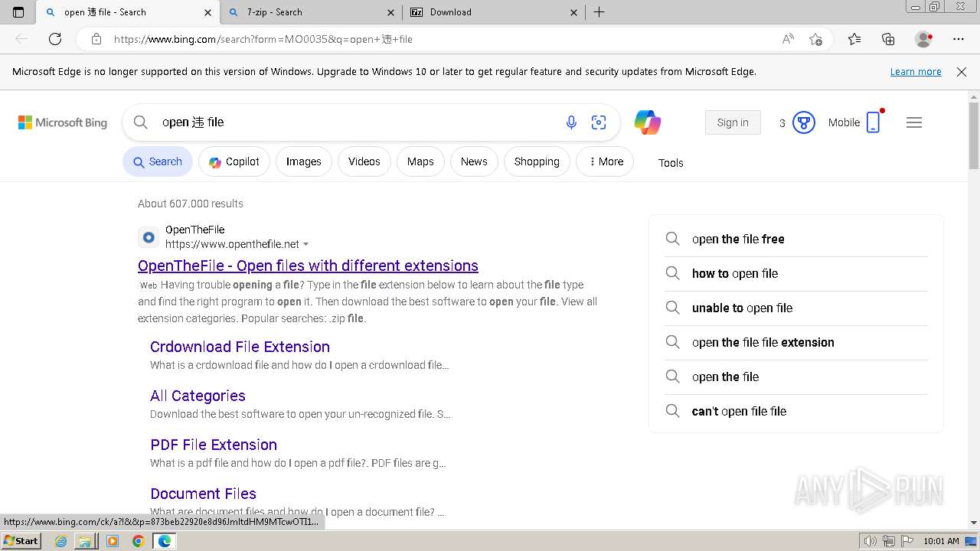Screen dimensions: 980x551
Task: Refresh the page with the reload icon
Action: (55, 39)
